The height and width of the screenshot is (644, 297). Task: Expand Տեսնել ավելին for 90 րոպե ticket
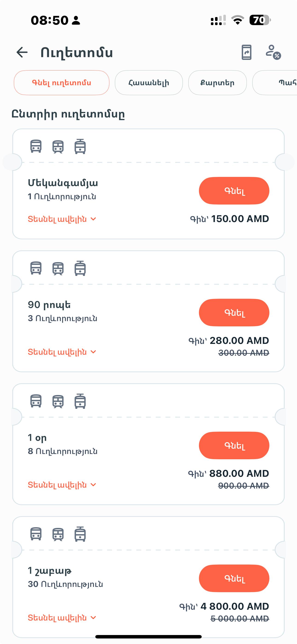[x=62, y=352]
